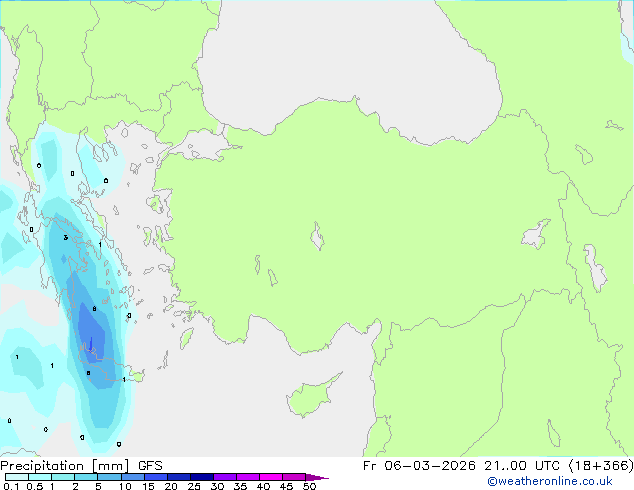Click the 'Fr 06-03-2026' date text

click(x=419, y=466)
